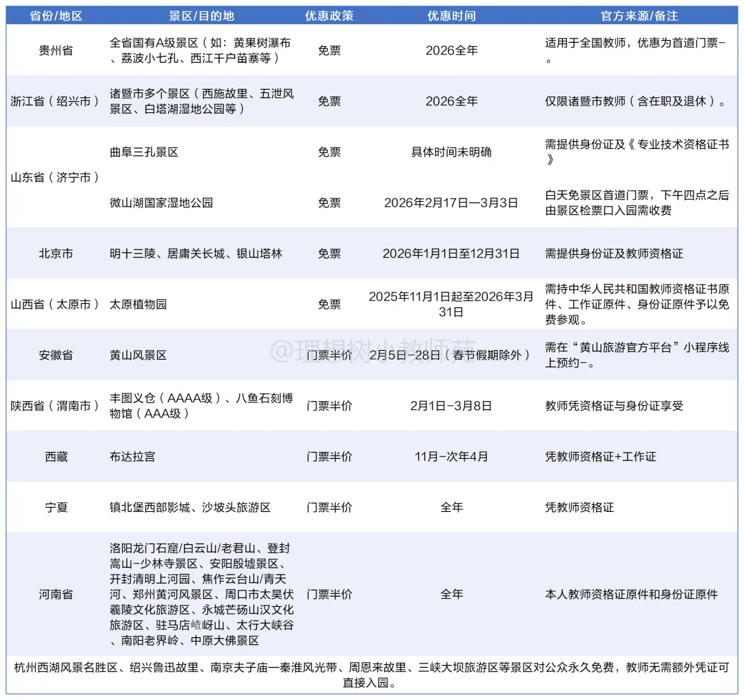Click 门票半价 in the 河南省 row
Viewport: 744px width, 700px height.
coord(329,594)
